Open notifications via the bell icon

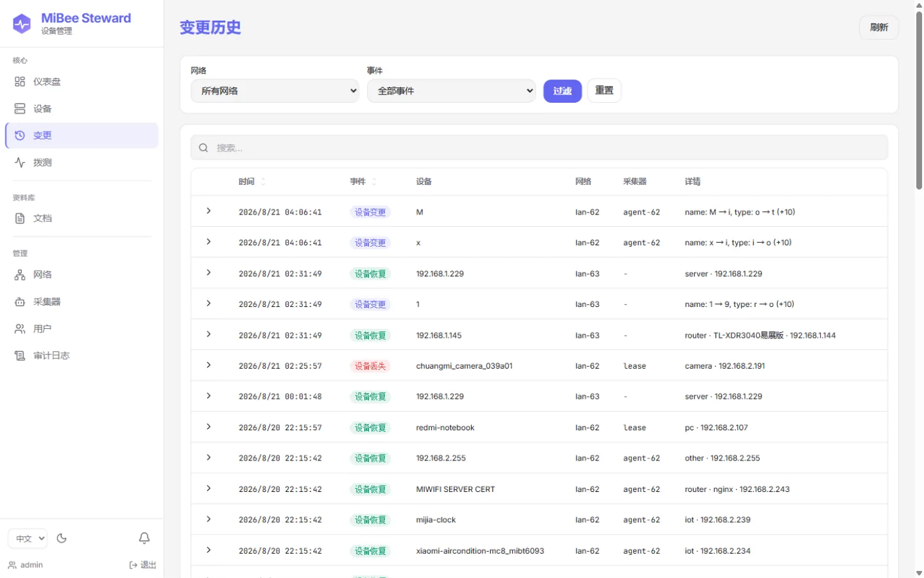144,538
